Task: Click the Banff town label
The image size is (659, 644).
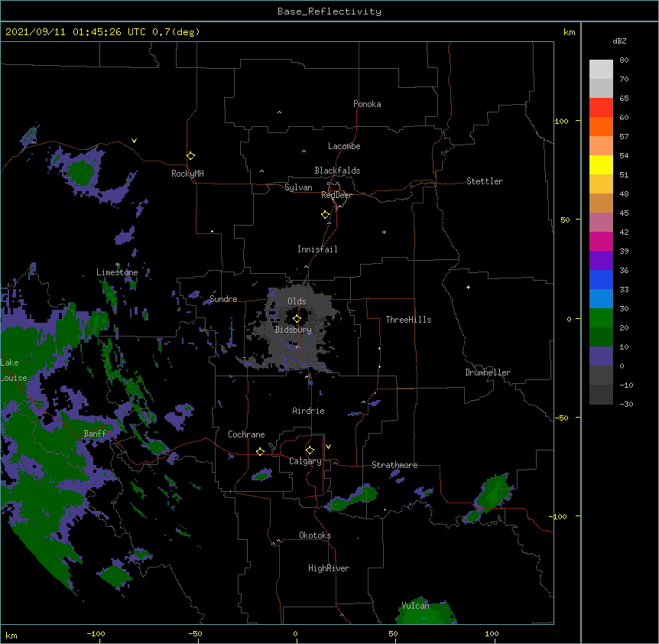Action: [x=95, y=434]
